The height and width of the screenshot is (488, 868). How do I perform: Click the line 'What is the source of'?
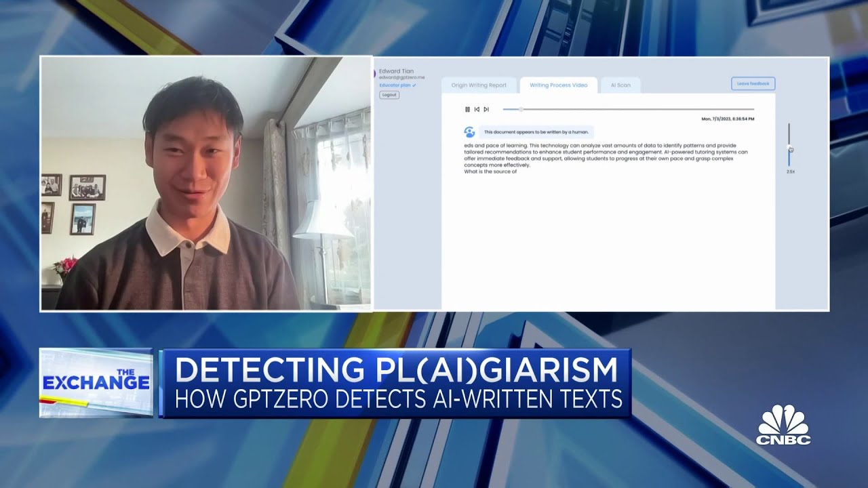pos(490,171)
